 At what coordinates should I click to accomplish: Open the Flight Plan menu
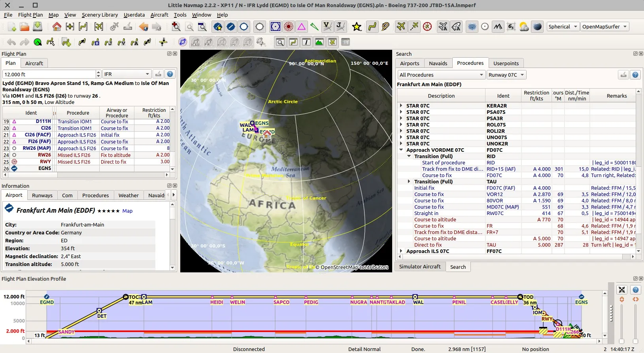pyautogui.click(x=30, y=15)
